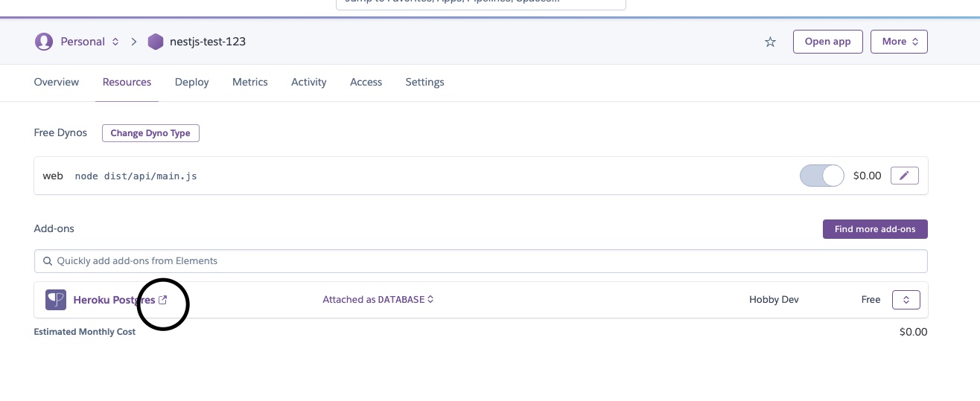980x401 pixels.
Task: Click Find more add-ons button
Action: [875, 229]
